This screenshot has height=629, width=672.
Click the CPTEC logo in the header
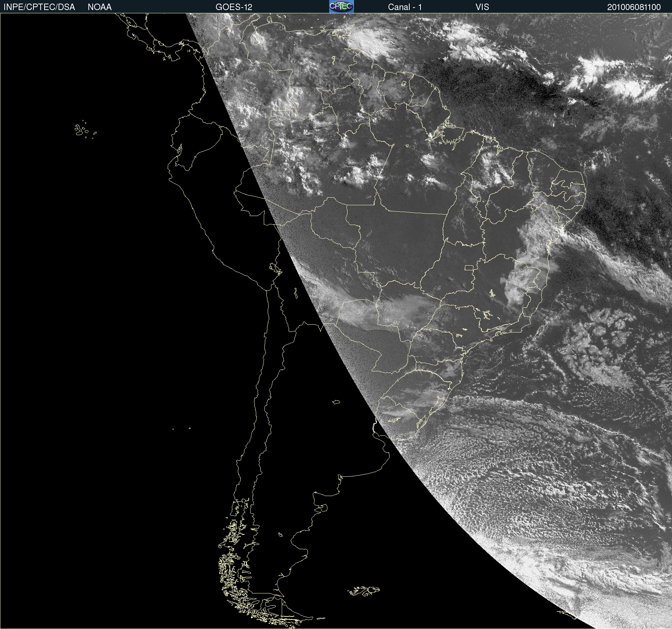pos(341,6)
